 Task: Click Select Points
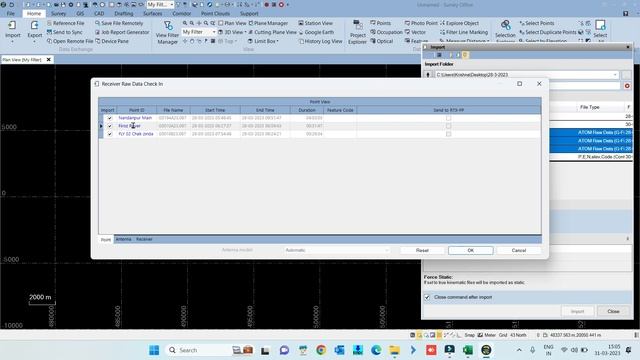pyautogui.click(x=536, y=23)
